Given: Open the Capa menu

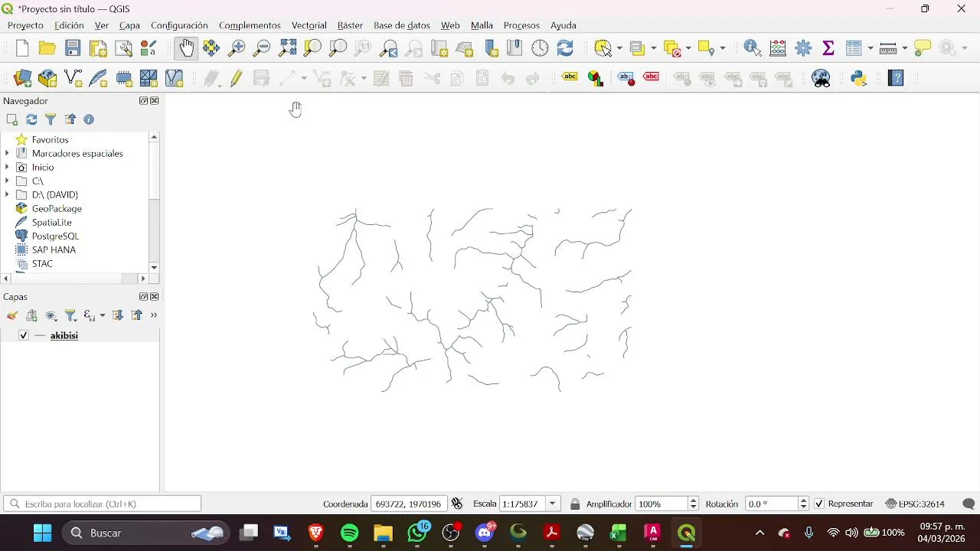Looking at the screenshot, I should pos(129,25).
